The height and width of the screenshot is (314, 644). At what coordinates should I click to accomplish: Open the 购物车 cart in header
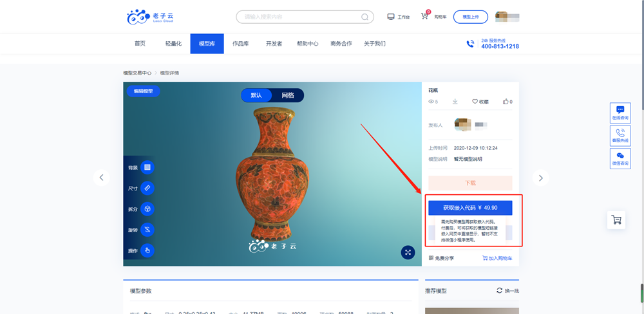(x=433, y=17)
